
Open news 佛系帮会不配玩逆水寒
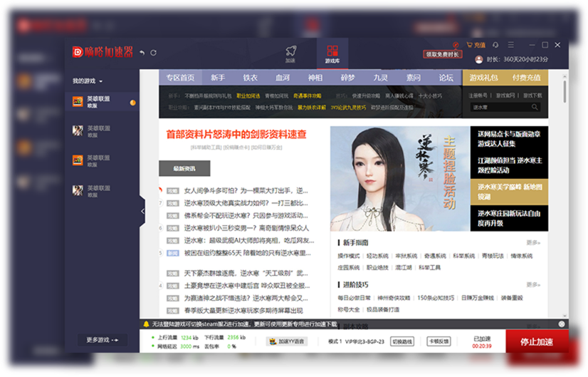click(246, 216)
